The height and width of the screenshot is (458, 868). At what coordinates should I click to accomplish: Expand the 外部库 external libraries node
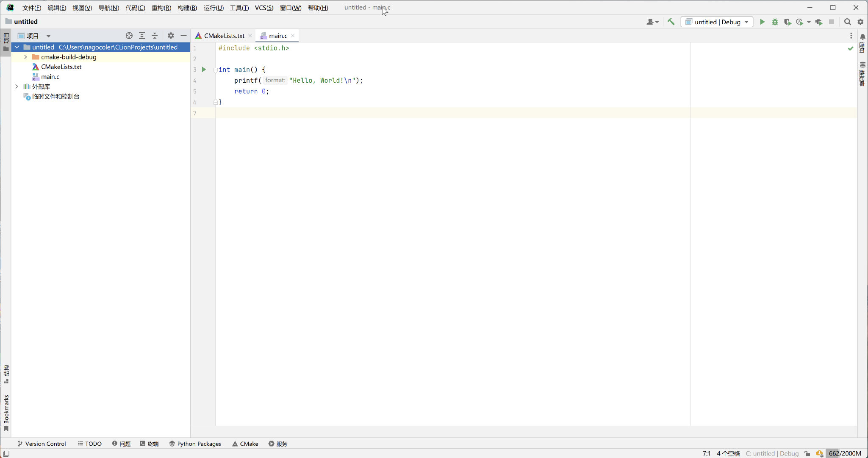coord(17,87)
